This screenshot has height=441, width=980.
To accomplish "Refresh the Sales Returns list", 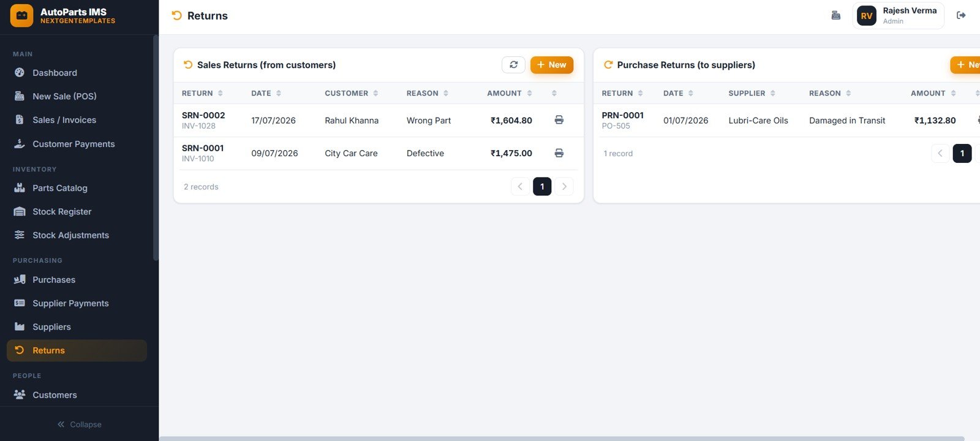I will click(513, 65).
